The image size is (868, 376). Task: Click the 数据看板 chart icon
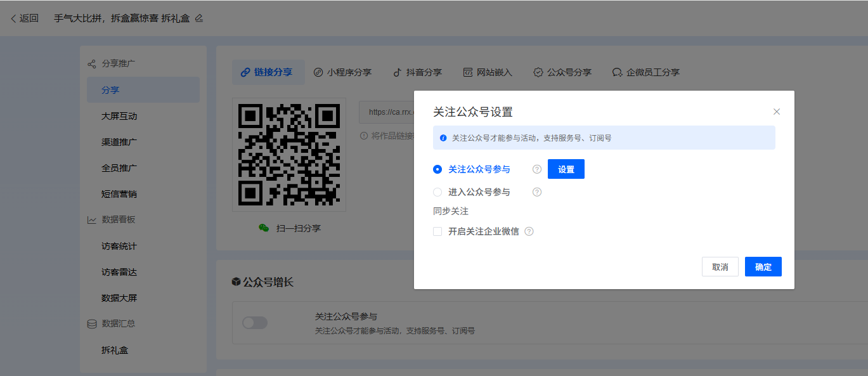(92, 219)
